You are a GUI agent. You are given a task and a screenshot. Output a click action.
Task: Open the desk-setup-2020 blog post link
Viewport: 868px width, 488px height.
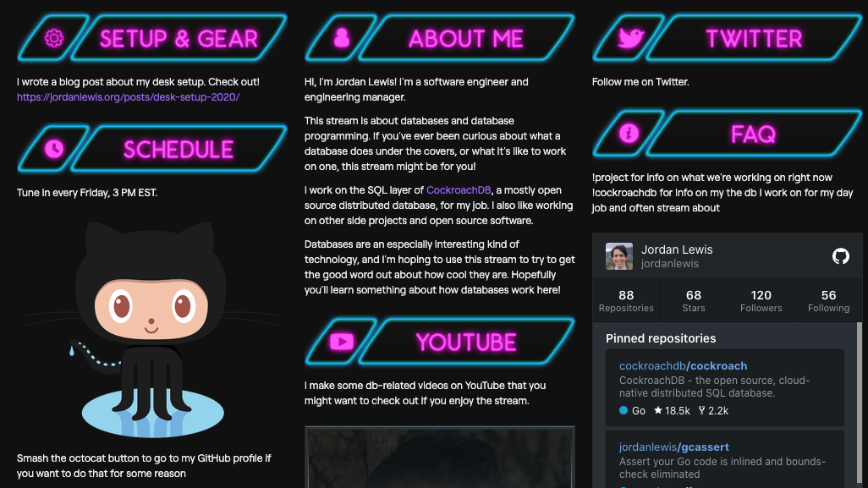point(128,96)
